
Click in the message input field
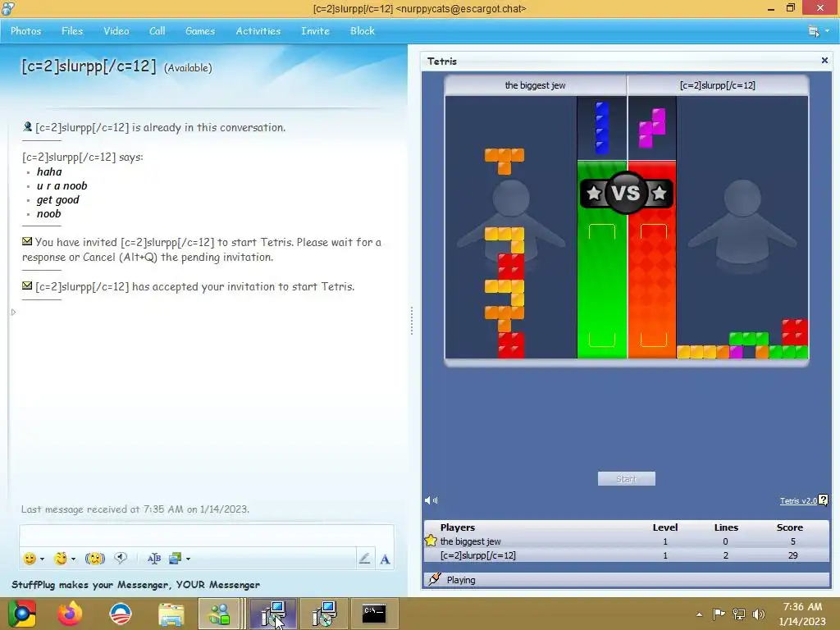click(206, 536)
